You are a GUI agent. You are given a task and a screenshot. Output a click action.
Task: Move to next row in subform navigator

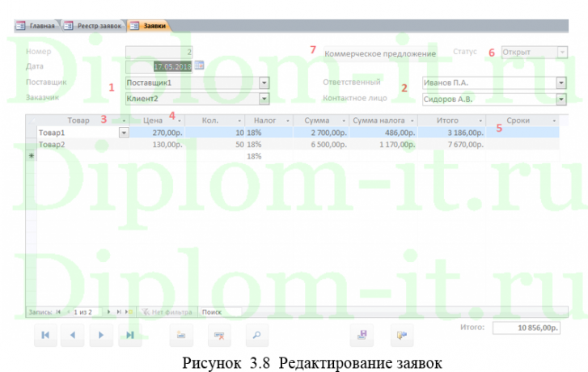(x=108, y=311)
